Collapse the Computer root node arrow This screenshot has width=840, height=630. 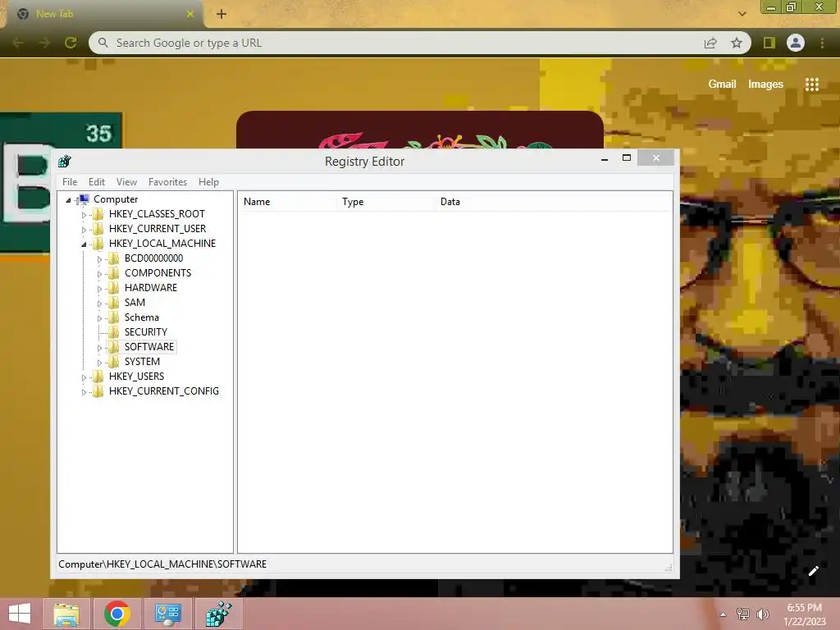68,200
